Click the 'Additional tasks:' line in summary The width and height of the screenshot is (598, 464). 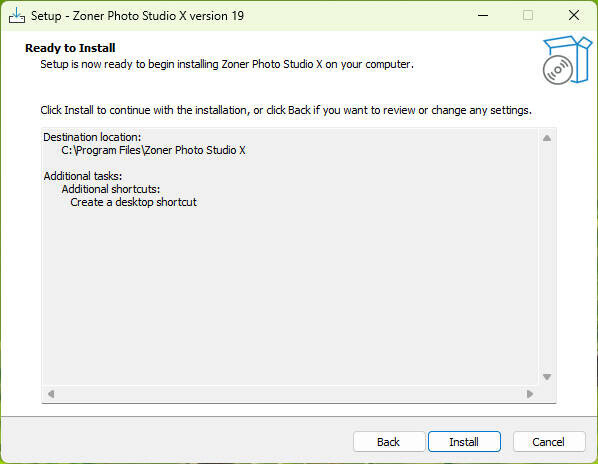(x=83, y=176)
